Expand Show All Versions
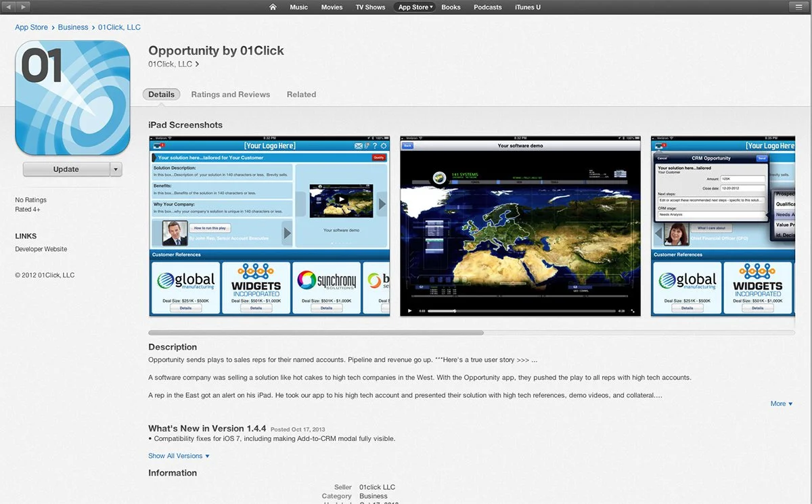The height and width of the screenshot is (504, 812). [x=179, y=456]
